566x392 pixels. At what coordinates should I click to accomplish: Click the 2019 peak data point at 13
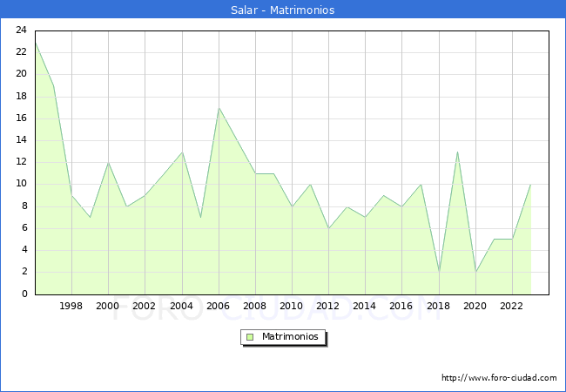[457, 152]
